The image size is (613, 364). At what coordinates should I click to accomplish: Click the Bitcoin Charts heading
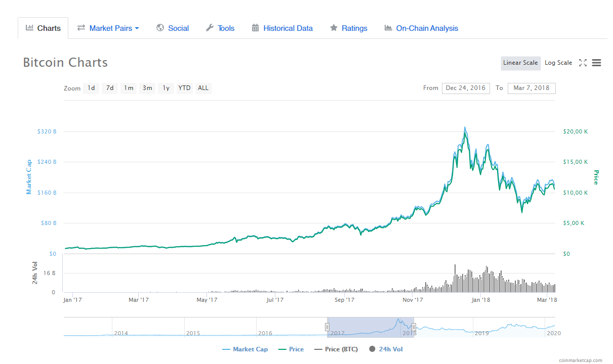pos(65,63)
